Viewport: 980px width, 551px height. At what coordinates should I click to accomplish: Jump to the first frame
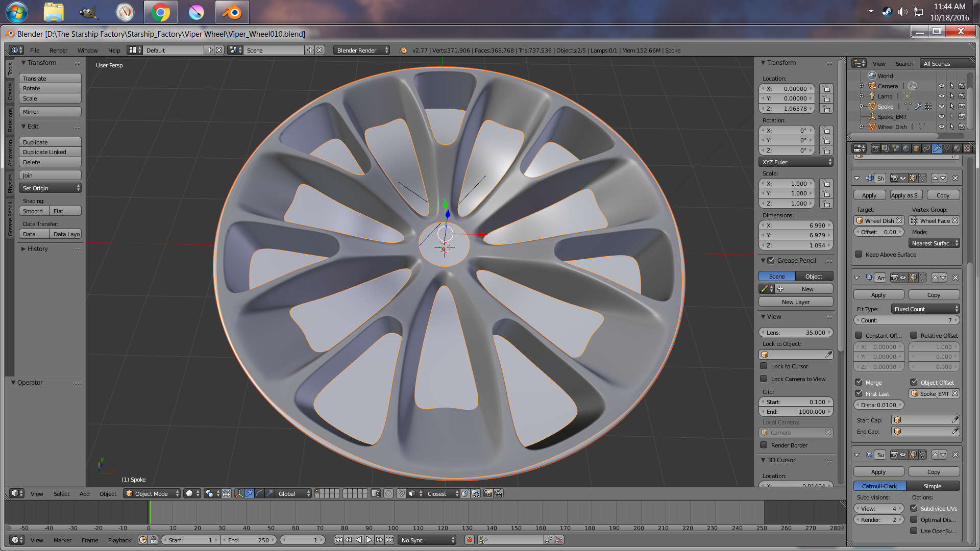coord(338,540)
